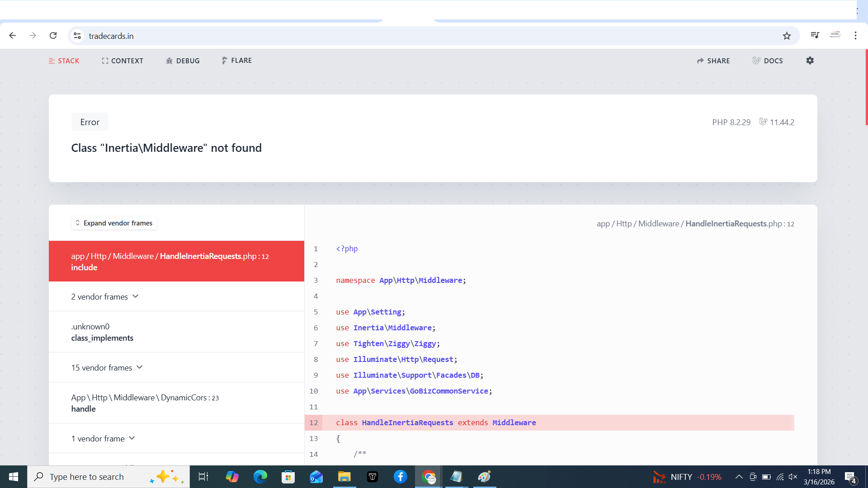Switch to the Debug tab

[183, 61]
